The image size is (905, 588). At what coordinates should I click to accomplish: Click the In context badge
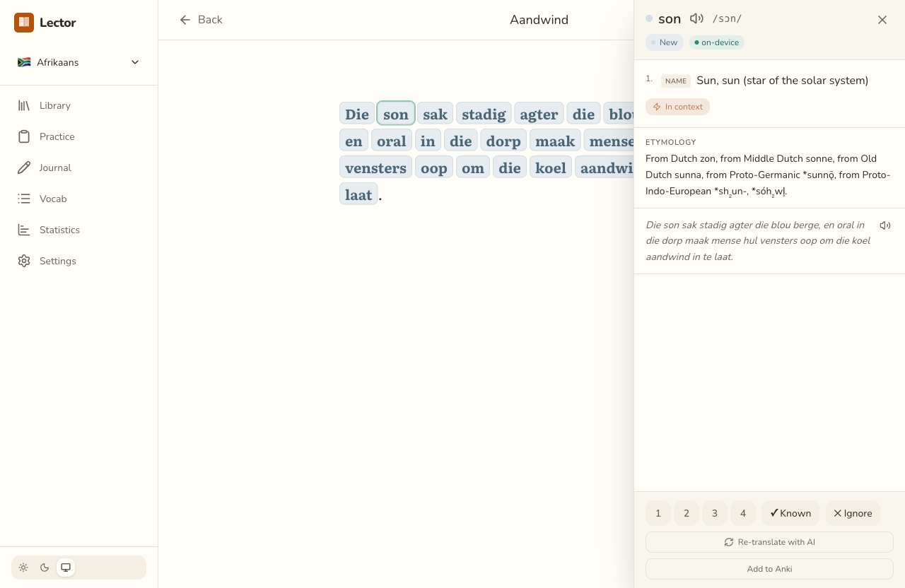(x=677, y=107)
